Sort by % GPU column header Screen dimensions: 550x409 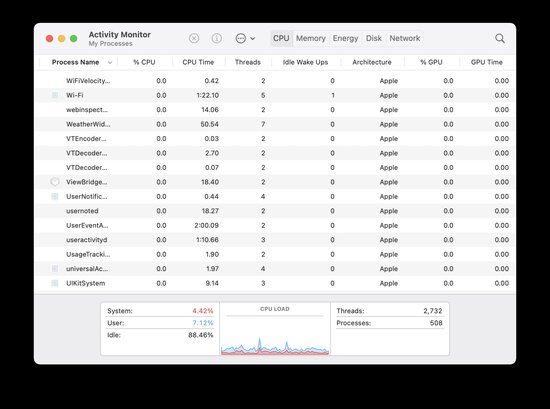pyautogui.click(x=431, y=62)
